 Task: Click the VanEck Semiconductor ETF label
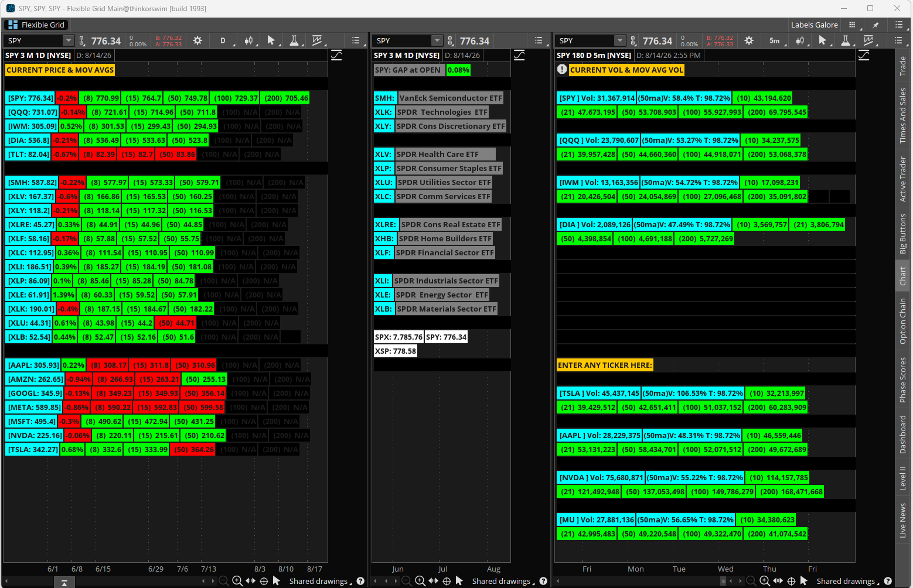(451, 98)
